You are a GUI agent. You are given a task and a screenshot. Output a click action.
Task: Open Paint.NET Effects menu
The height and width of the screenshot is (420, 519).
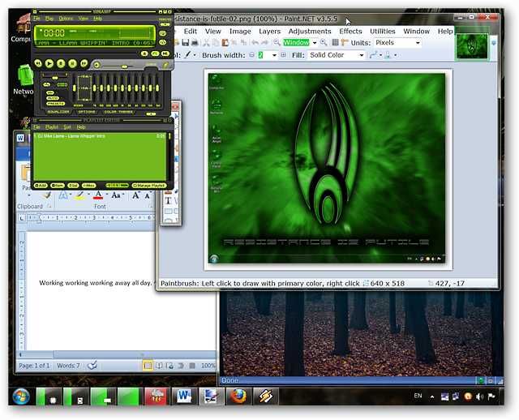click(x=350, y=31)
